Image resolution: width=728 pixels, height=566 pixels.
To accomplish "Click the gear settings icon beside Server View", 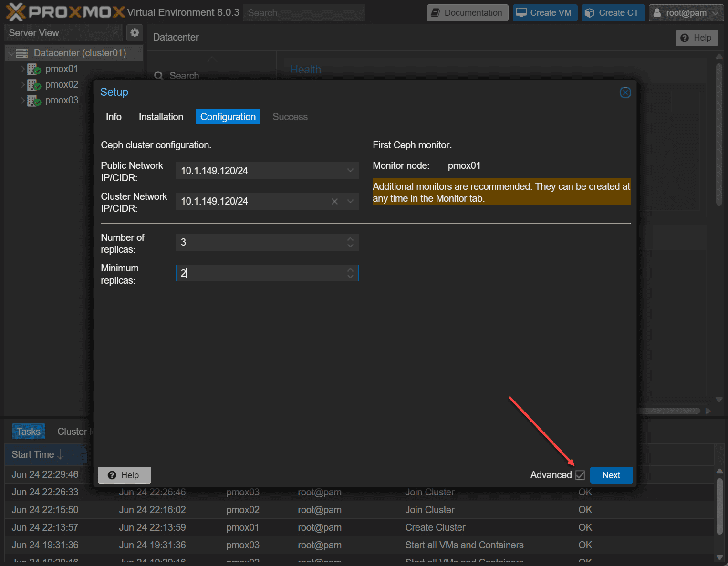I will coord(135,33).
